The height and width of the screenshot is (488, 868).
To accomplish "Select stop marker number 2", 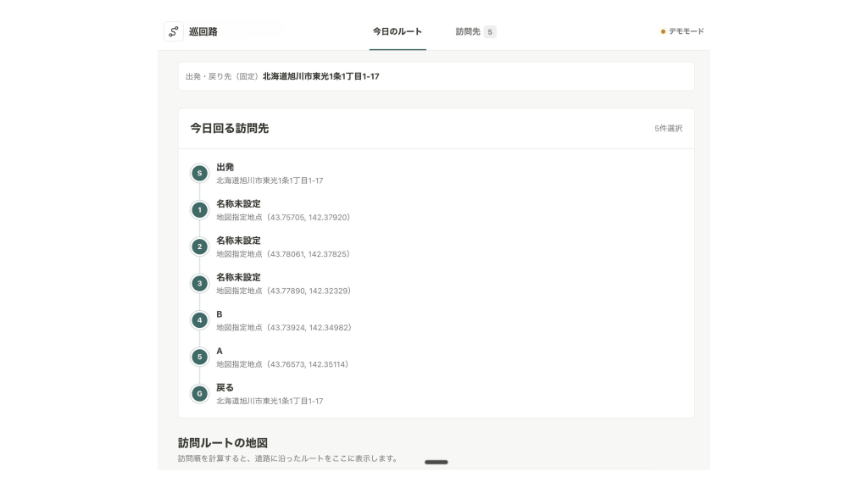I will [x=200, y=247].
